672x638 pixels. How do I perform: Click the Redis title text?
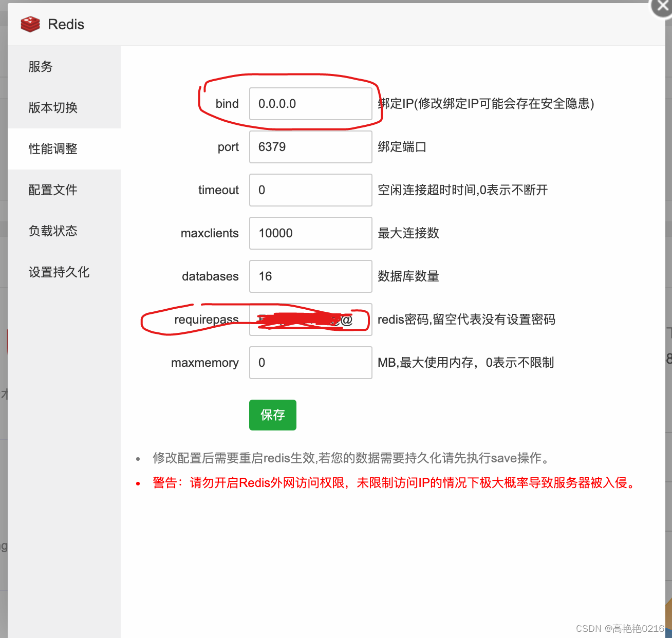tap(66, 24)
